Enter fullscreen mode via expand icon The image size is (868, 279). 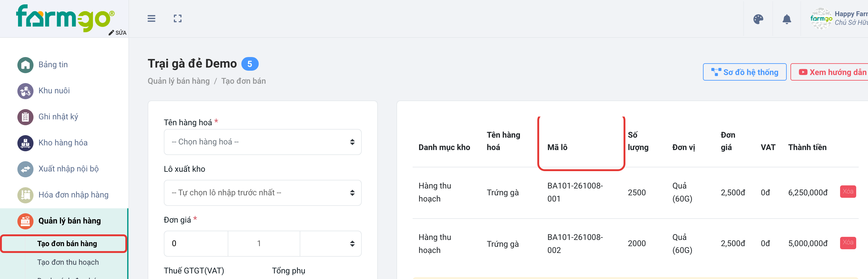point(177,19)
